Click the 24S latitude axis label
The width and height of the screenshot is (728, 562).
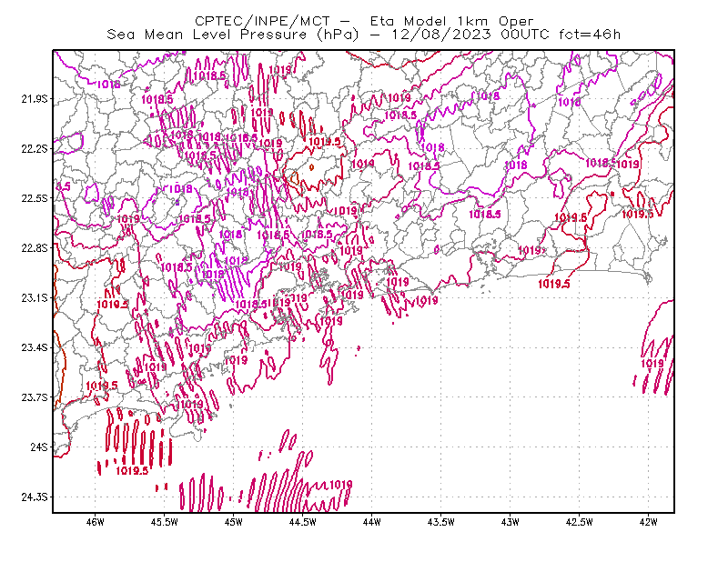pyautogui.click(x=39, y=447)
